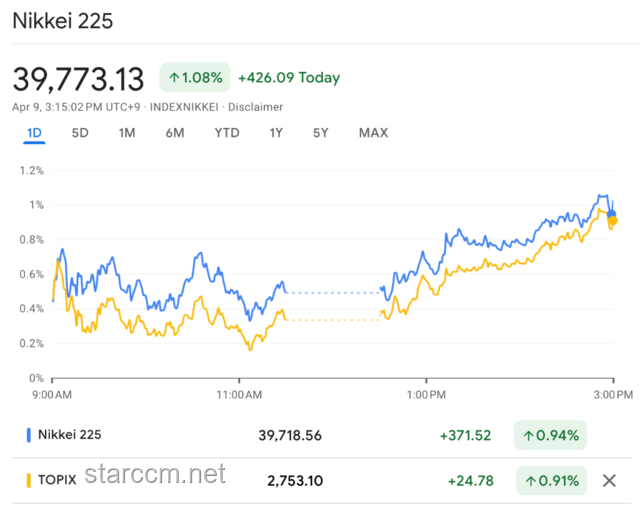The width and height of the screenshot is (640, 514).
Task: Click the blue endpoint dot on chart
Action: tap(611, 214)
